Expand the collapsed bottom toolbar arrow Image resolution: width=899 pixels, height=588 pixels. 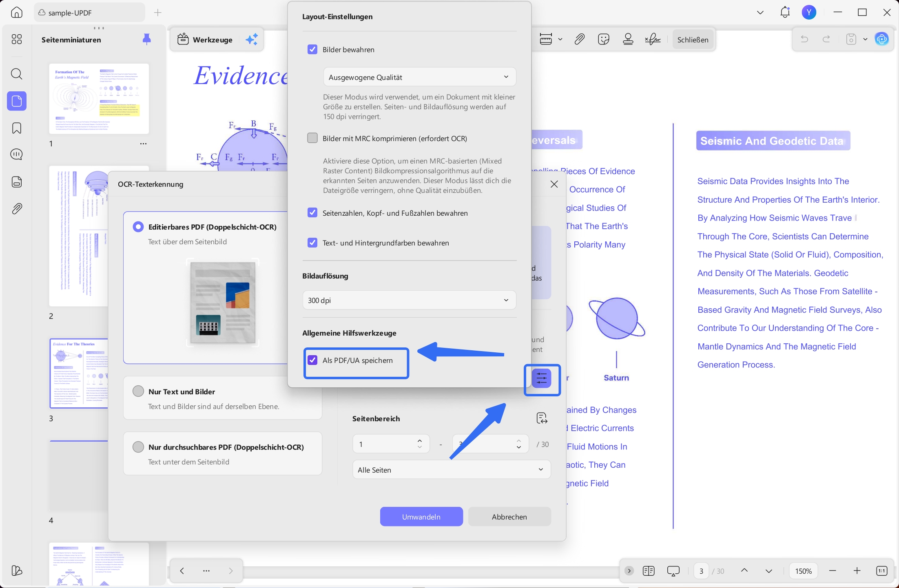coord(629,571)
